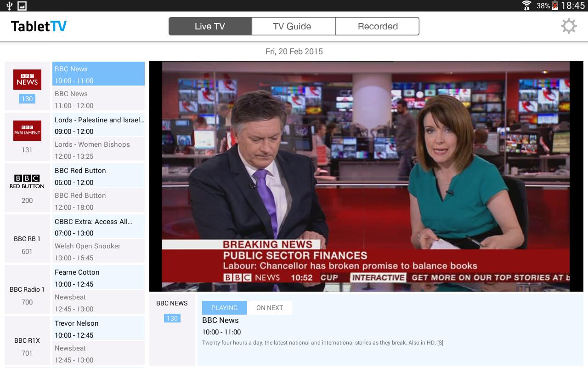This screenshot has height=368, width=588.
Task: Select BBC News 11:00 - 12:00 programme
Action: point(98,99)
